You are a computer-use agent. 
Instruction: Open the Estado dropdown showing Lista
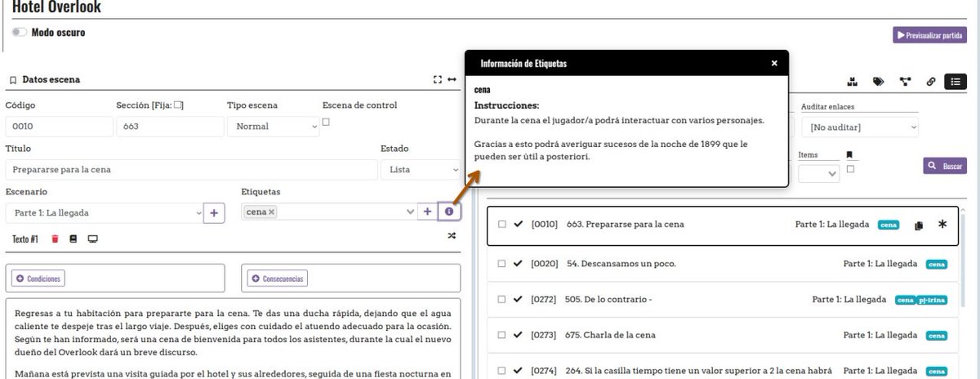pos(421,170)
